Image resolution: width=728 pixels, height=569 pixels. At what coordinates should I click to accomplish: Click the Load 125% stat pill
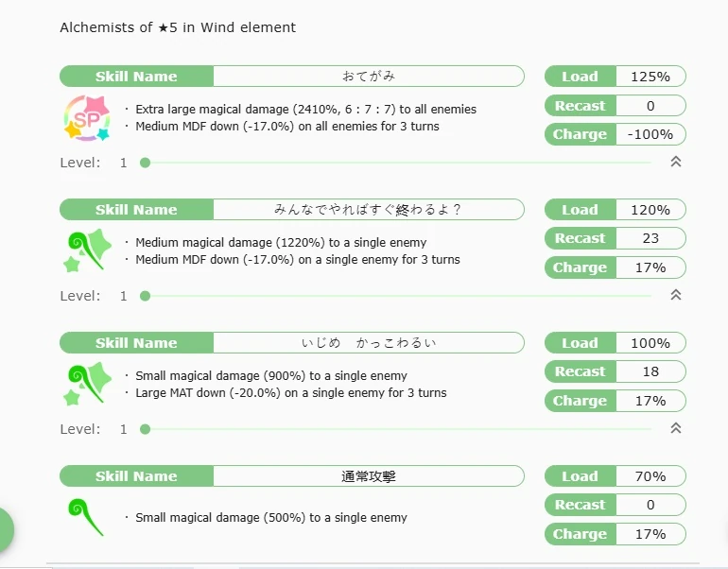[x=615, y=77]
